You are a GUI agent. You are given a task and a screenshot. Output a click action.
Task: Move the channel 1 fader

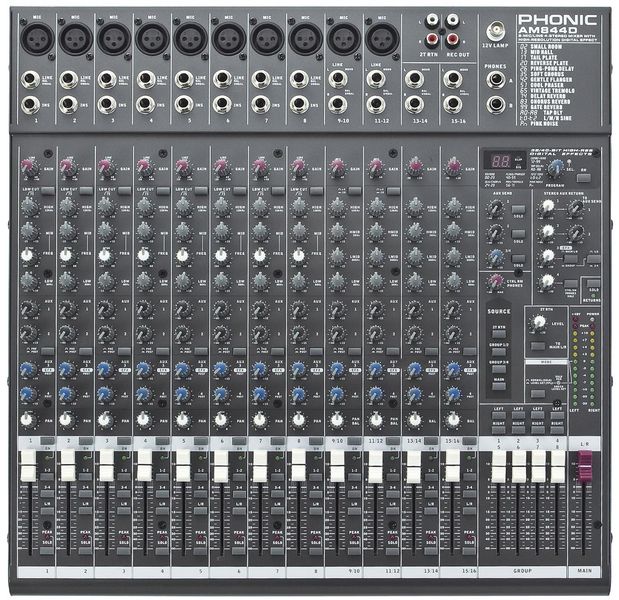tap(28, 466)
